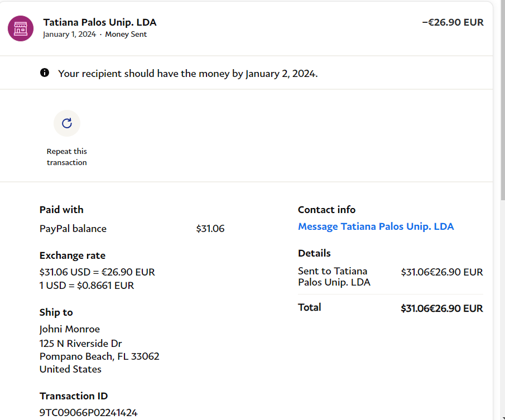This screenshot has height=420, width=505.
Task: Click the Contact info heading
Action: click(326, 210)
